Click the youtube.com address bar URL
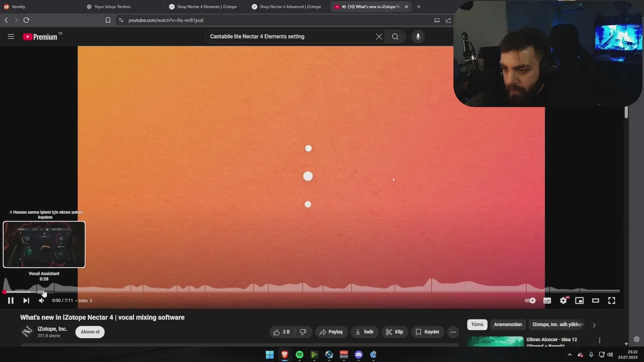The height and width of the screenshot is (362, 644). point(166,20)
